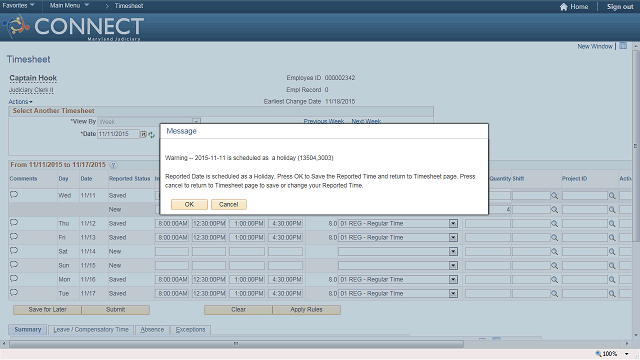Click the Shift lookup magnifier in Wed 11/11 row
This screenshot has height=360, width=640.
pyautogui.click(x=554, y=196)
